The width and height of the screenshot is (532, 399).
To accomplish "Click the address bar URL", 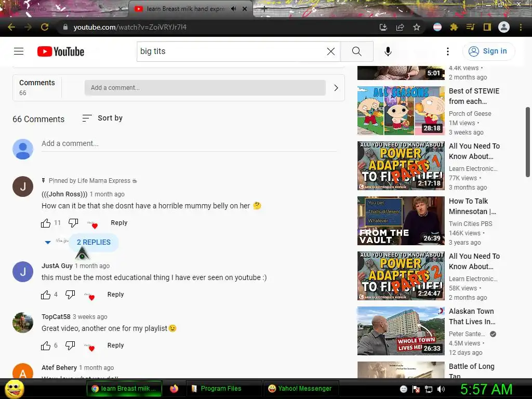I will (130, 27).
